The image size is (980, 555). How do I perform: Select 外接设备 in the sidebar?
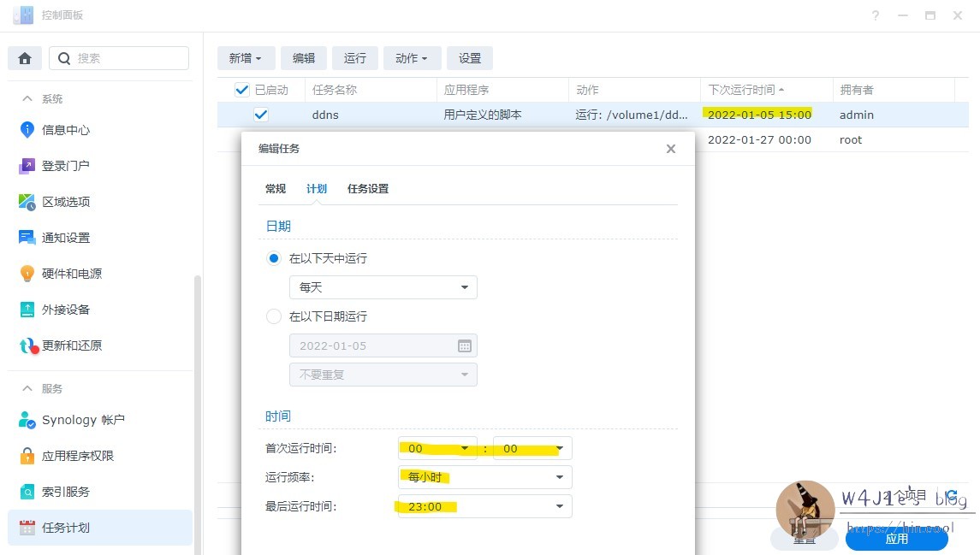(x=70, y=310)
